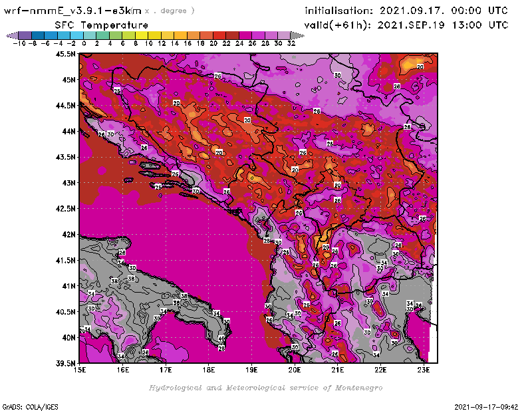Viewport: 532px width, 411px height.
Task: Click the 20E longitude axis label
Action: pyautogui.click(x=295, y=370)
